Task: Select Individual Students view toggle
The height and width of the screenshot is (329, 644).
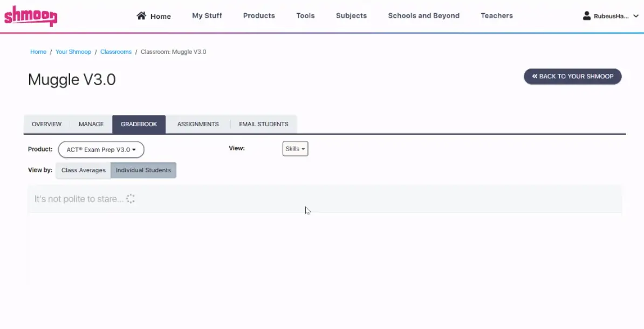Action: 143,170
